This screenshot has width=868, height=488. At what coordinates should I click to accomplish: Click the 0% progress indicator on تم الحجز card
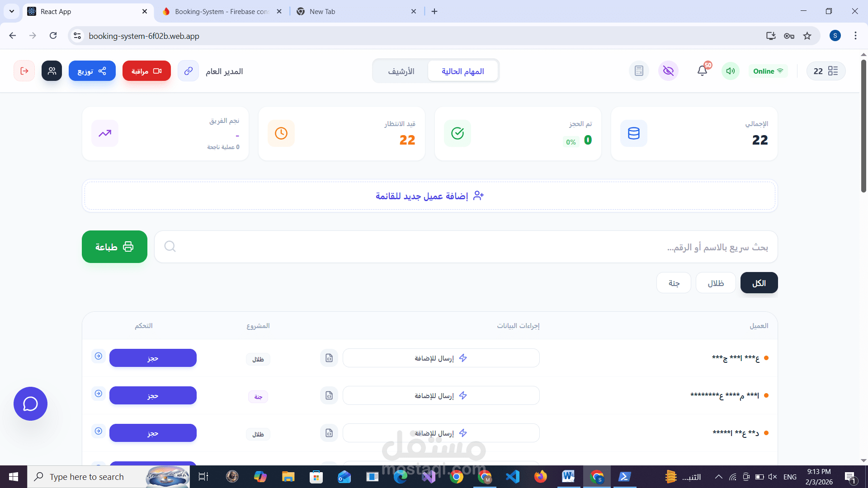point(571,141)
